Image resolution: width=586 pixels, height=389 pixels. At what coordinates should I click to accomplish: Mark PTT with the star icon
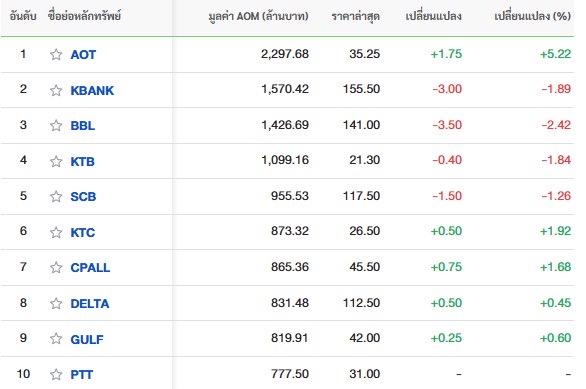tap(56, 374)
